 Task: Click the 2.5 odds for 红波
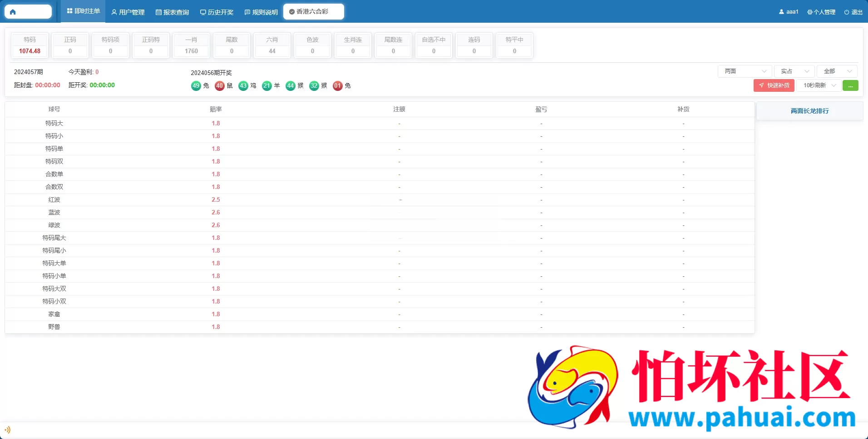216,200
